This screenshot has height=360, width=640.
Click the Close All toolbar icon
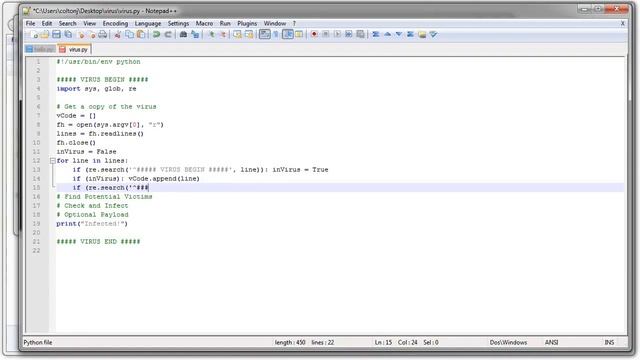pyautogui.click(x=92, y=35)
